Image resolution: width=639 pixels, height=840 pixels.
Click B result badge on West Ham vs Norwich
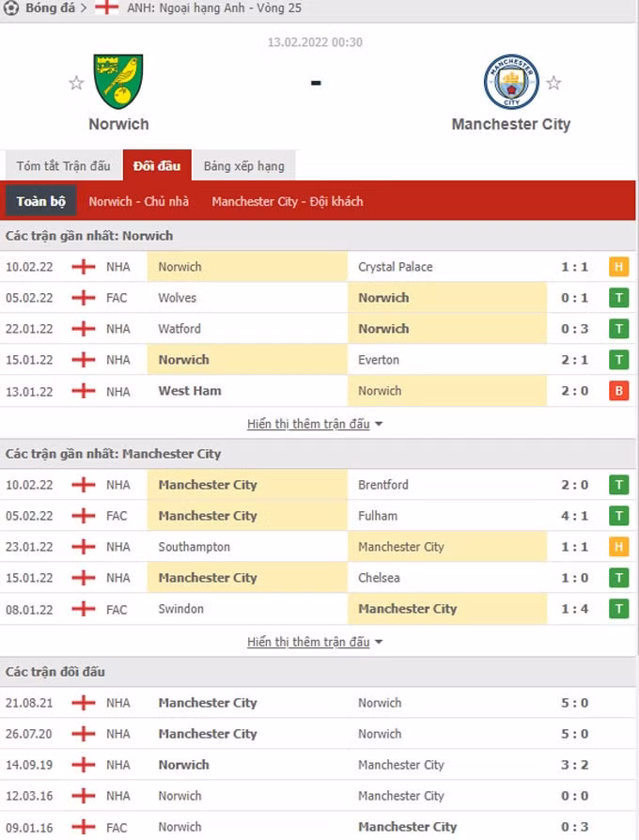[x=618, y=391]
